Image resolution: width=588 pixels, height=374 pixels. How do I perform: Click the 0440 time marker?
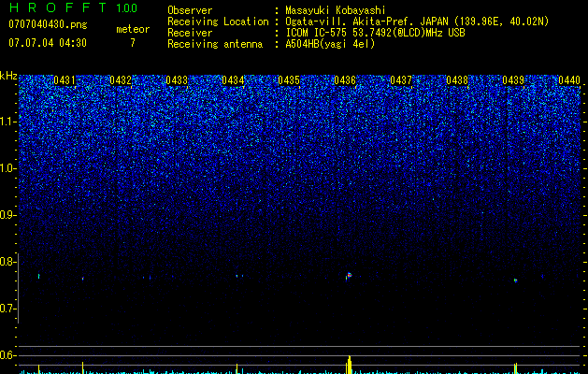(x=569, y=80)
